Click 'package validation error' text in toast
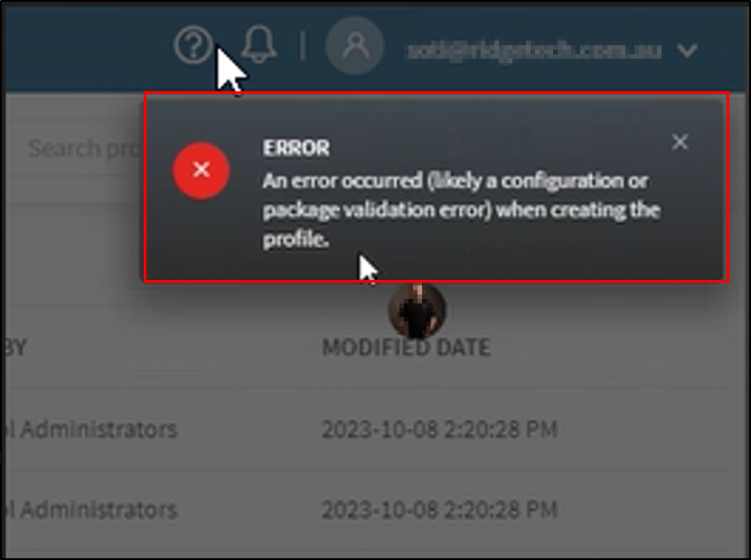 point(378,210)
